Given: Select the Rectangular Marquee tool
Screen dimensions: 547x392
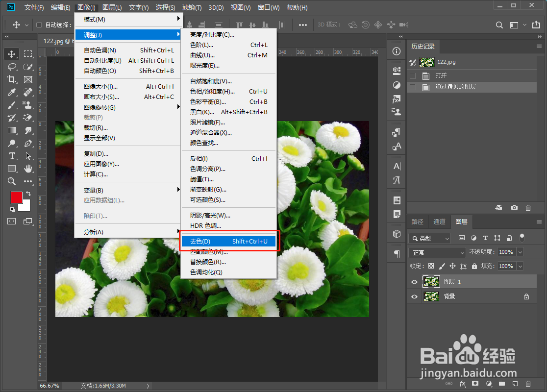Looking at the screenshot, I should click(x=28, y=54).
